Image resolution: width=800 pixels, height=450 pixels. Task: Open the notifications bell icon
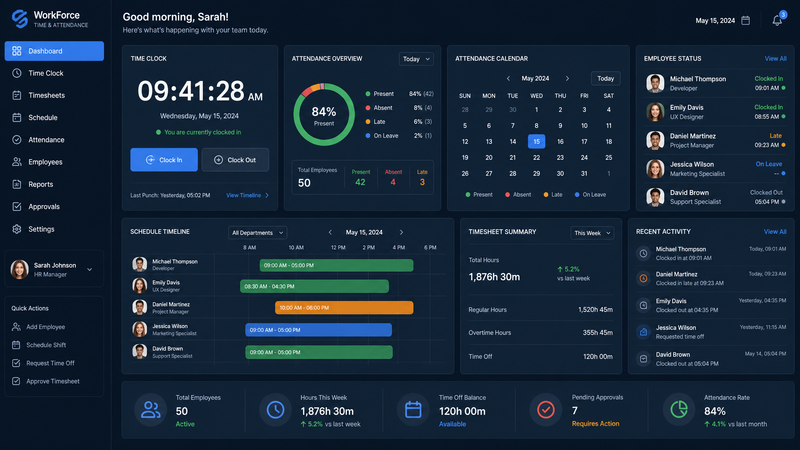coord(777,20)
